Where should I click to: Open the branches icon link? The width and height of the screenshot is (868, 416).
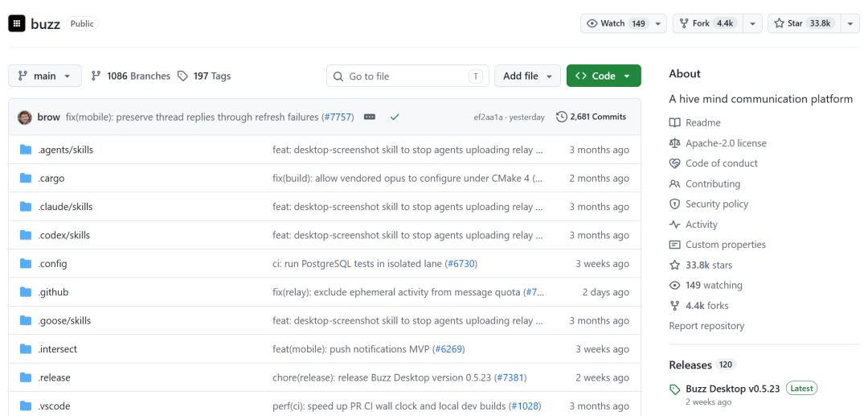(x=96, y=76)
